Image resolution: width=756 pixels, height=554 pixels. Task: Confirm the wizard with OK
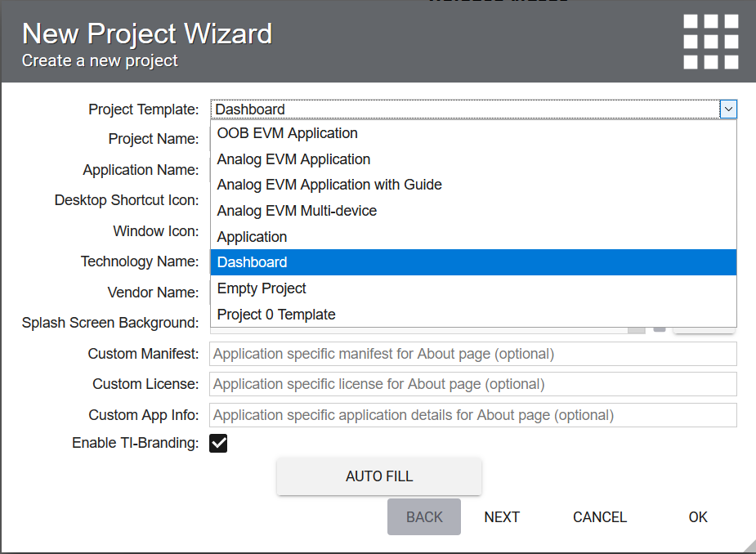coord(698,517)
